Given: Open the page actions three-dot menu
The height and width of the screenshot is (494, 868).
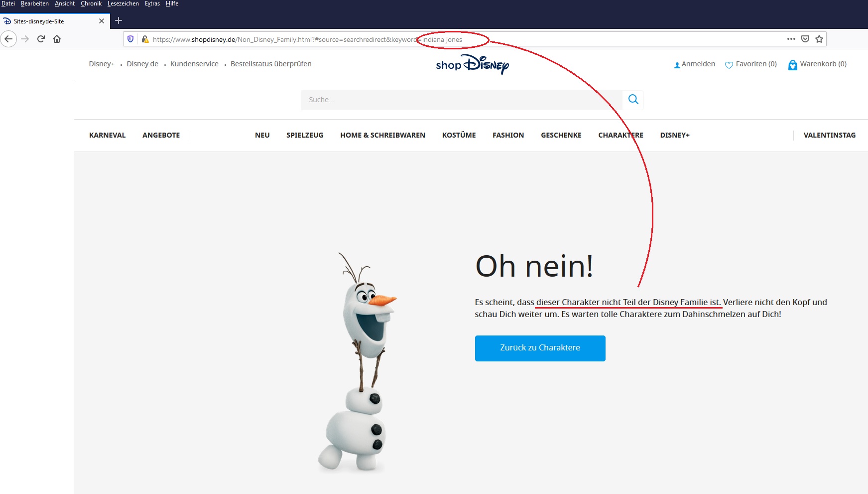Looking at the screenshot, I should coord(791,39).
